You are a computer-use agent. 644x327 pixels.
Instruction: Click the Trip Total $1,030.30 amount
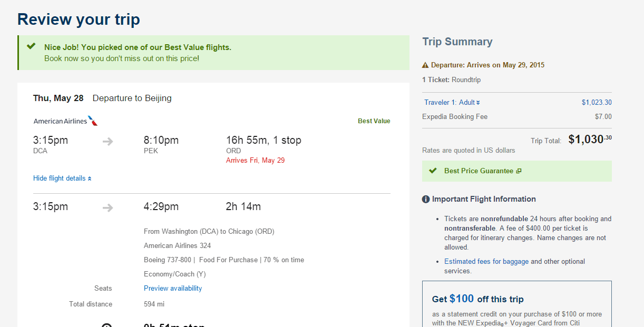(590, 140)
